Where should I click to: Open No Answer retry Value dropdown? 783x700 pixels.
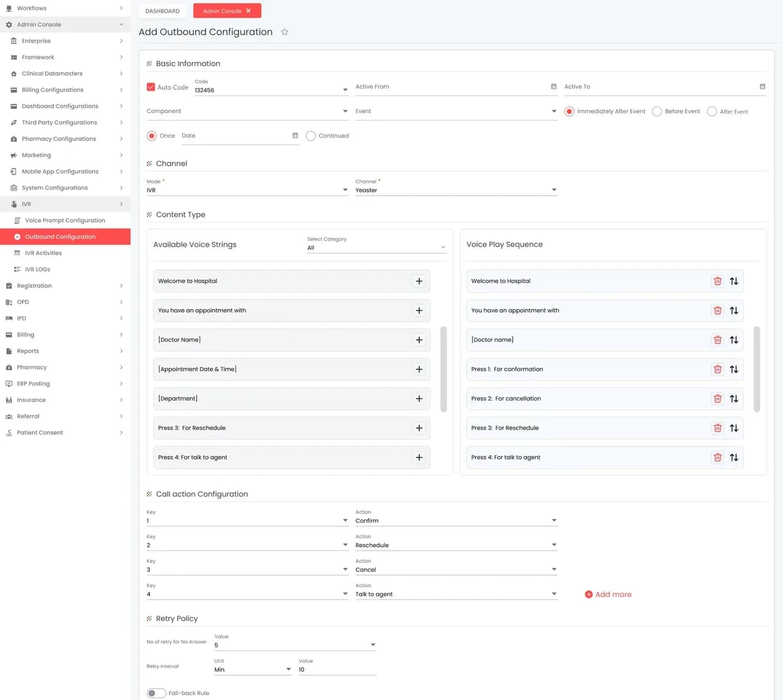tap(295, 642)
